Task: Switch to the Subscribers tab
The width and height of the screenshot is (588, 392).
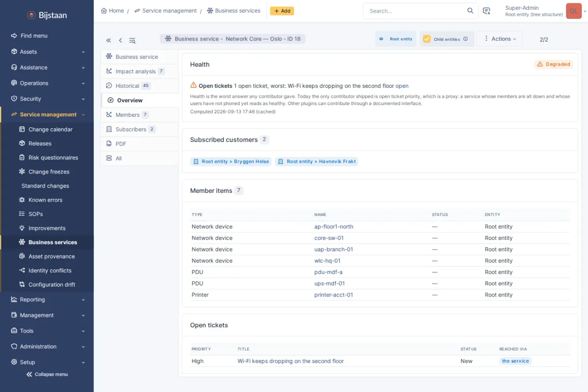Action: tap(139, 129)
